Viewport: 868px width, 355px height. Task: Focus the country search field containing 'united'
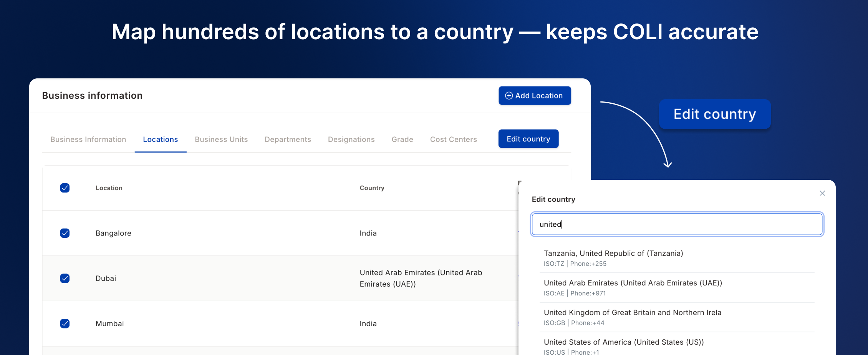[677, 224]
